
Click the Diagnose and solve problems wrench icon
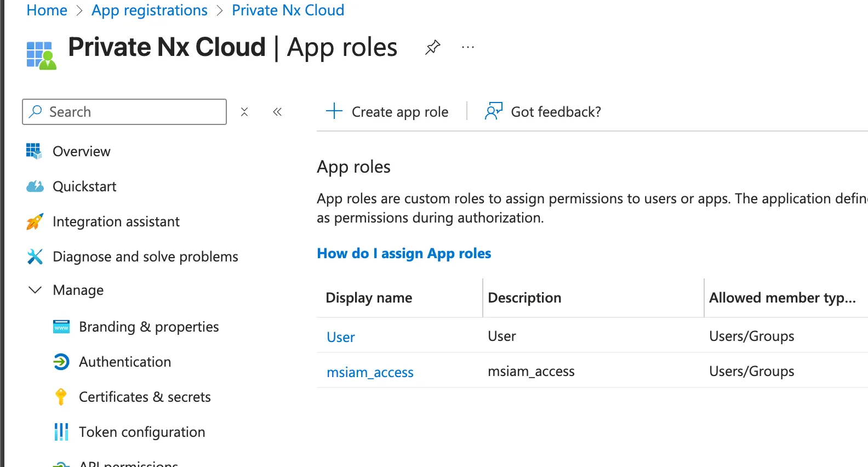click(x=35, y=257)
